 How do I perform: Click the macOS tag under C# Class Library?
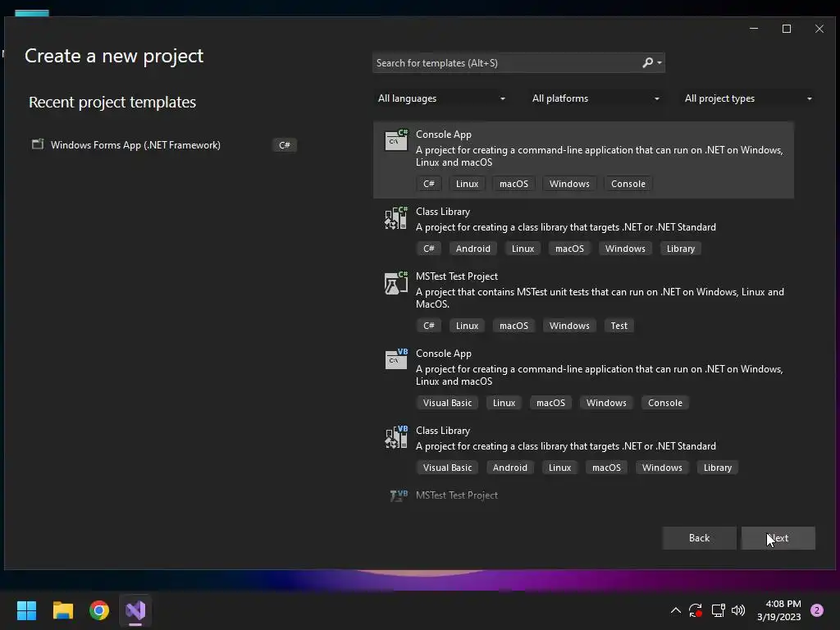[569, 249]
